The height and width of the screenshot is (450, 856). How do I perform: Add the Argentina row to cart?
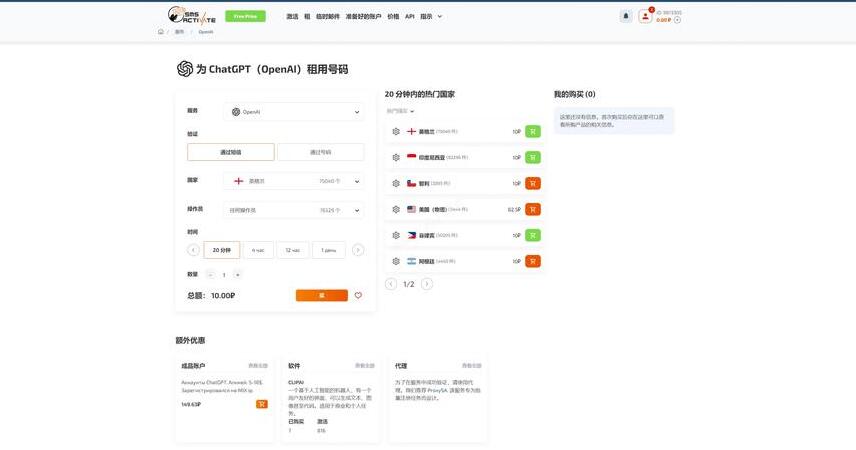[x=533, y=261]
